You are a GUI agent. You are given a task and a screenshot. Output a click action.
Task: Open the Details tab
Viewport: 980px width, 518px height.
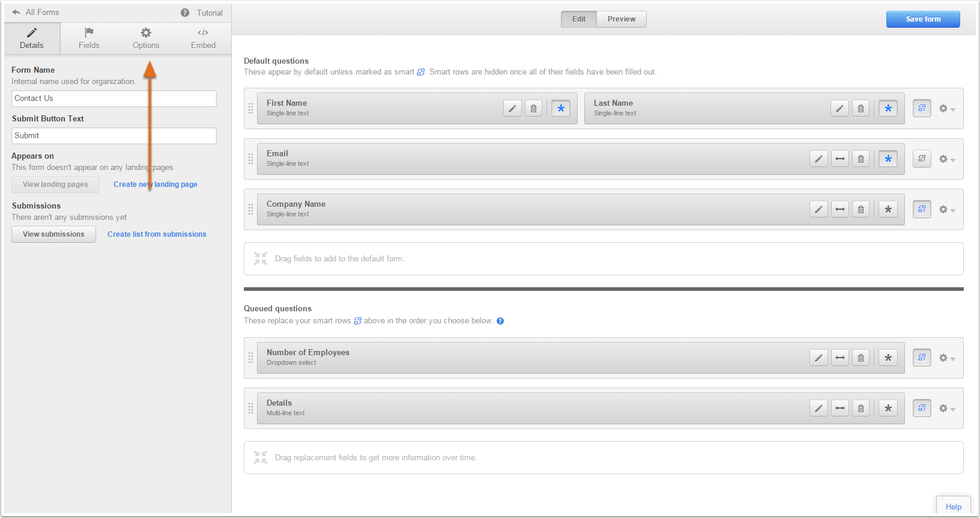32,38
